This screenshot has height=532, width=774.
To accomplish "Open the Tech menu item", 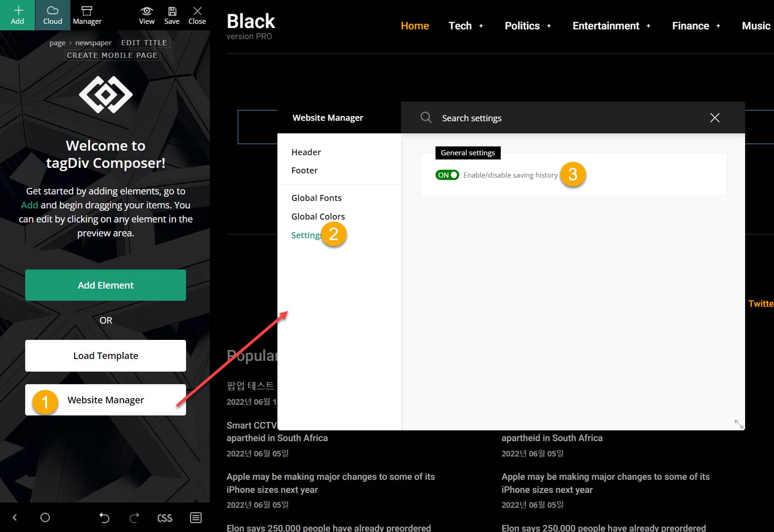I will (x=460, y=26).
